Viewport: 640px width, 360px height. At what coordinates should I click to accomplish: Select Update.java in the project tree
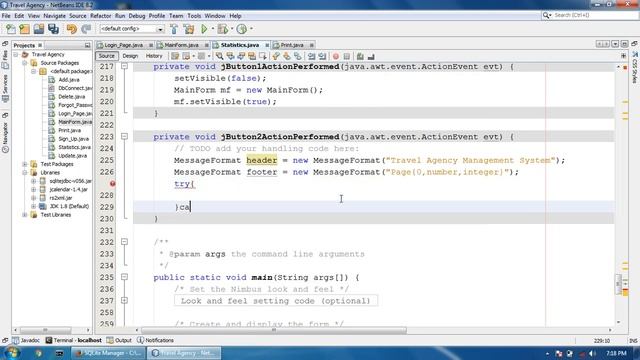coord(72,156)
